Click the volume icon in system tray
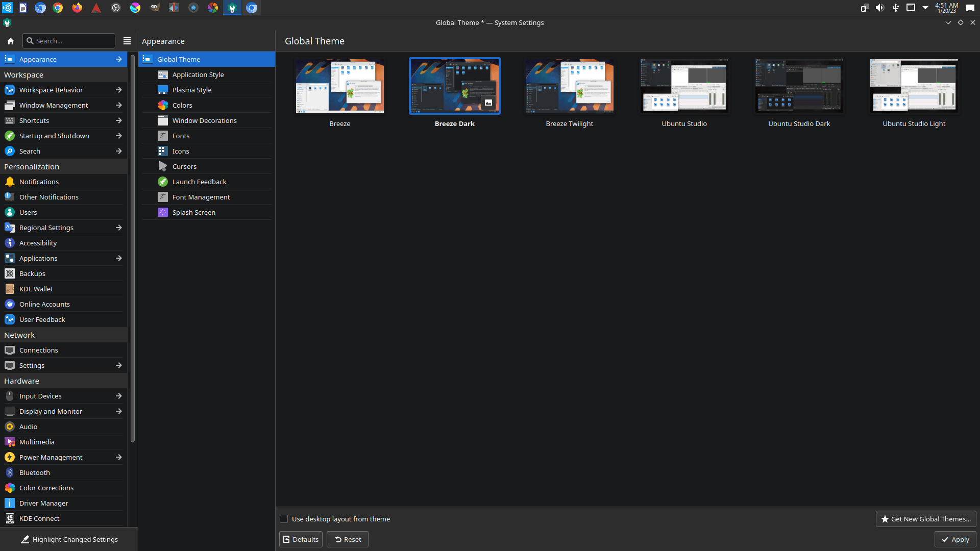980x551 pixels. 880,8
